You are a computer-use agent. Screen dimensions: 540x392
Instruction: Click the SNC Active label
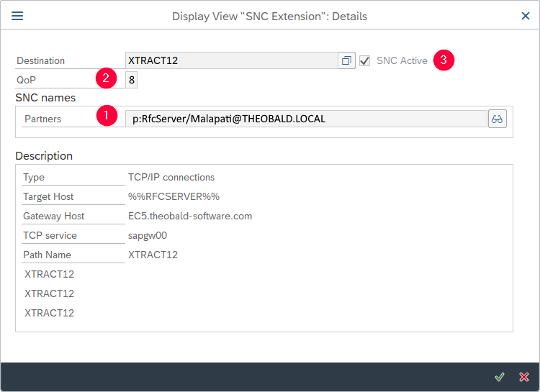(x=402, y=60)
